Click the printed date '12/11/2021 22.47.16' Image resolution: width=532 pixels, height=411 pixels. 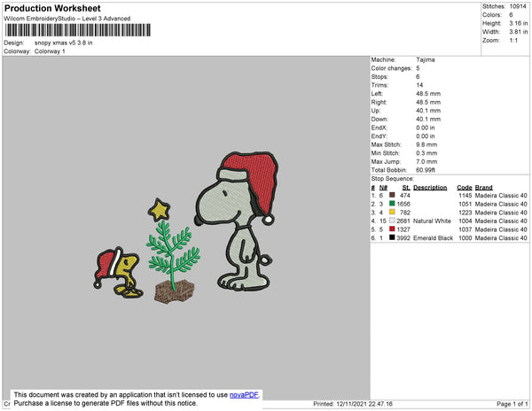point(364,404)
